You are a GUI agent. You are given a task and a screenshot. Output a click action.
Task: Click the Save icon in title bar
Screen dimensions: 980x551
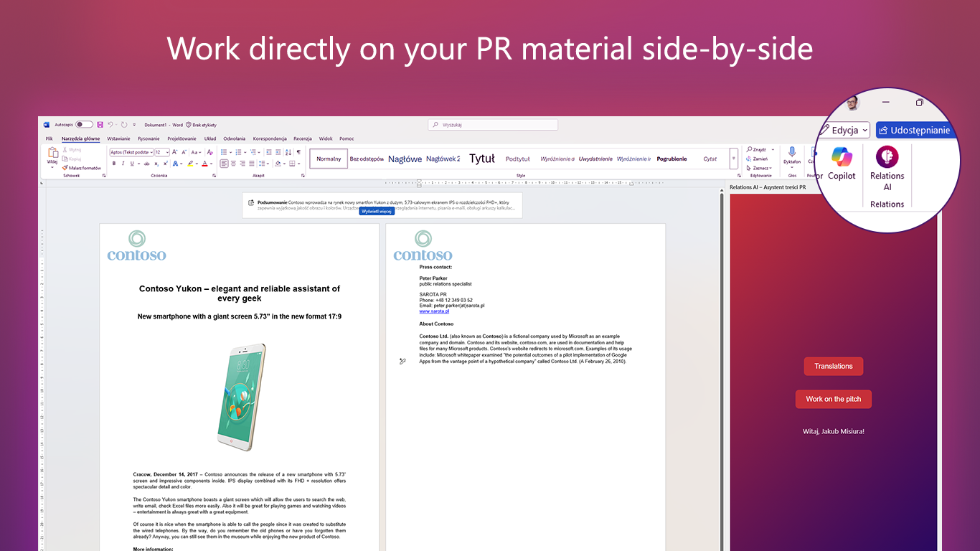[100, 125]
